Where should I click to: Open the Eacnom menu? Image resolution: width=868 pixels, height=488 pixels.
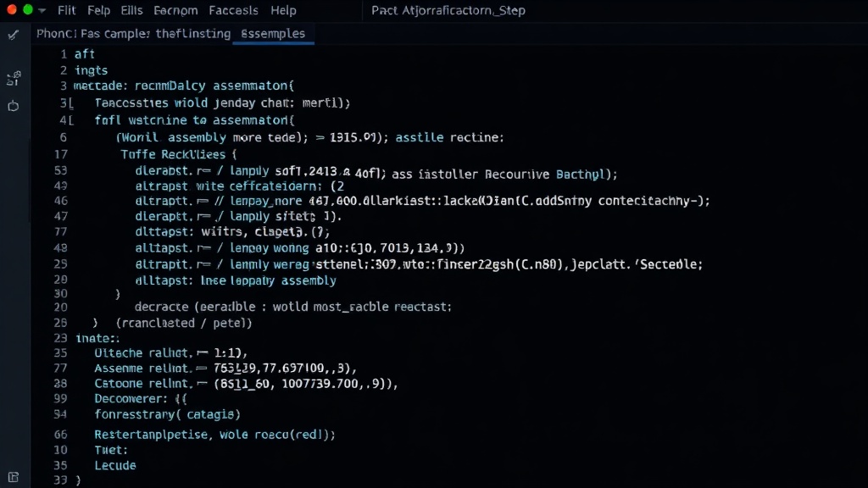(x=175, y=10)
